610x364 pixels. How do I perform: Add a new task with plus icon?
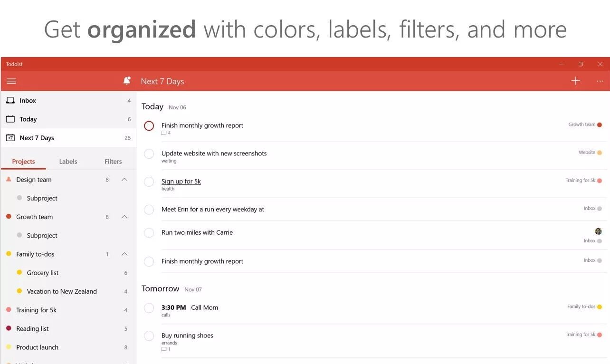coord(575,81)
